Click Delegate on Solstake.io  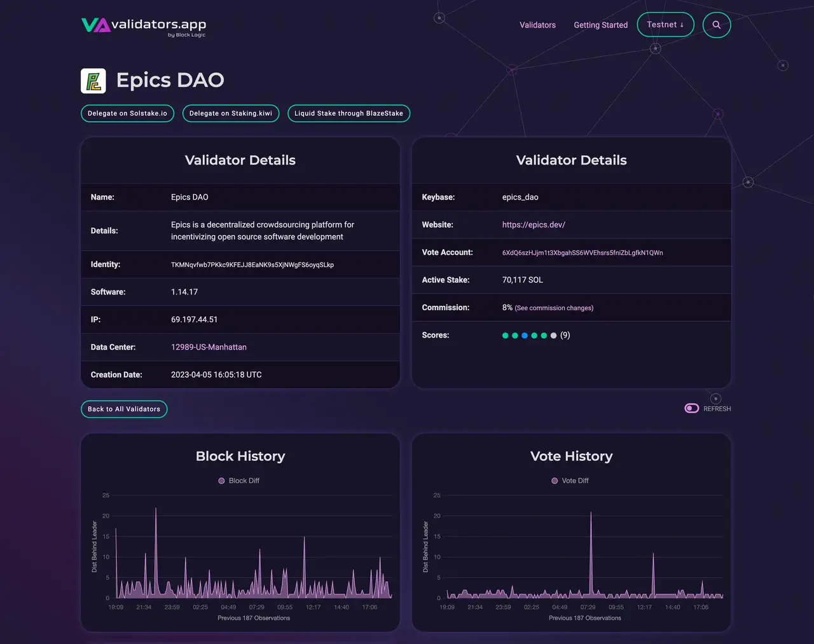127,113
